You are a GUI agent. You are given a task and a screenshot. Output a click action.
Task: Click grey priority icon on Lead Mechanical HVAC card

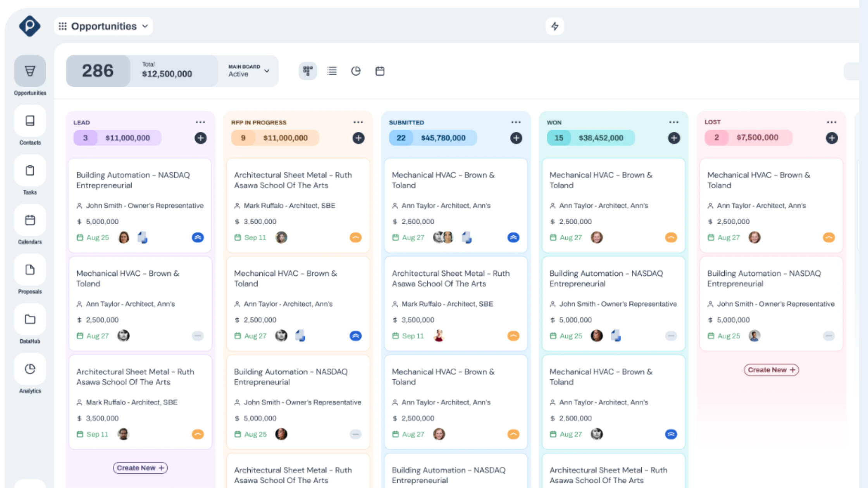tap(198, 336)
